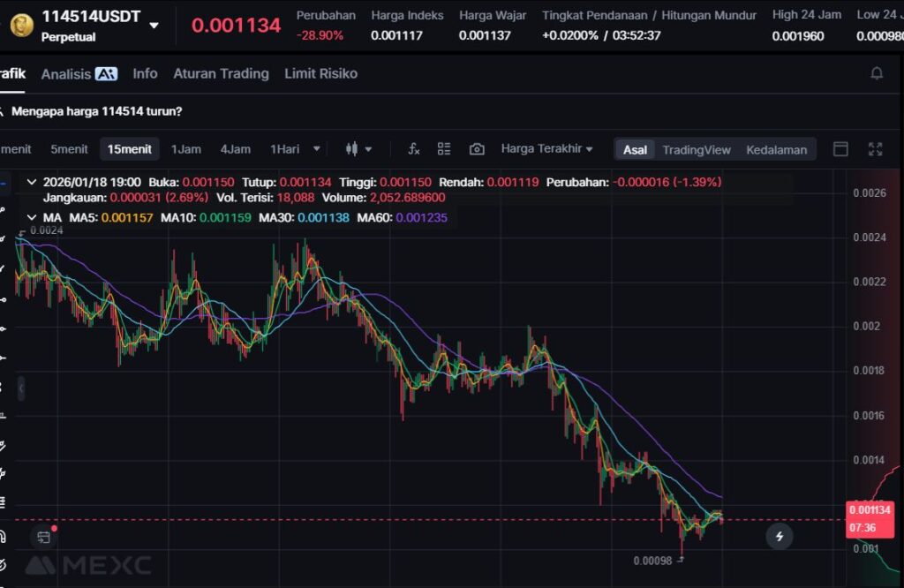Image resolution: width=904 pixels, height=588 pixels.
Task: Open the Aturan Trading tab
Action: [221, 73]
